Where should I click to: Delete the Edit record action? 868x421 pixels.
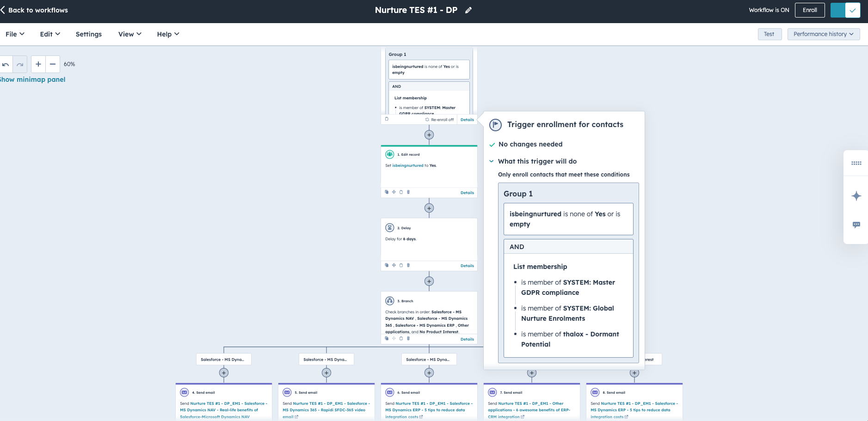click(408, 192)
